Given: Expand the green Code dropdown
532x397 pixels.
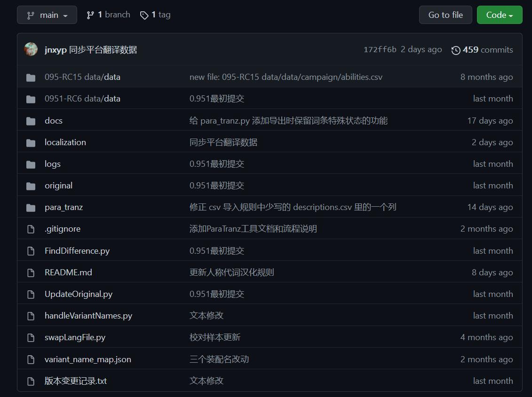Looking at the screenshot, I should coord(499,15).
